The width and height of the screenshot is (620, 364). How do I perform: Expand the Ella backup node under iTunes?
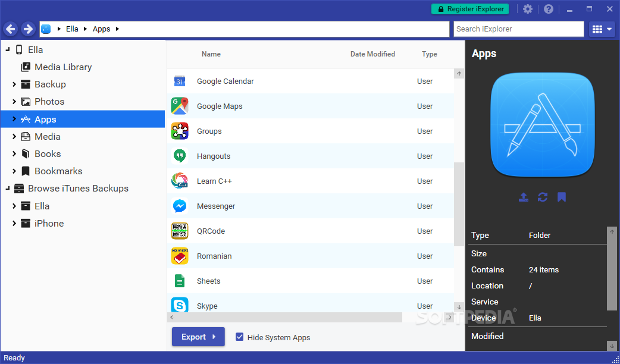tap(14, 206)
